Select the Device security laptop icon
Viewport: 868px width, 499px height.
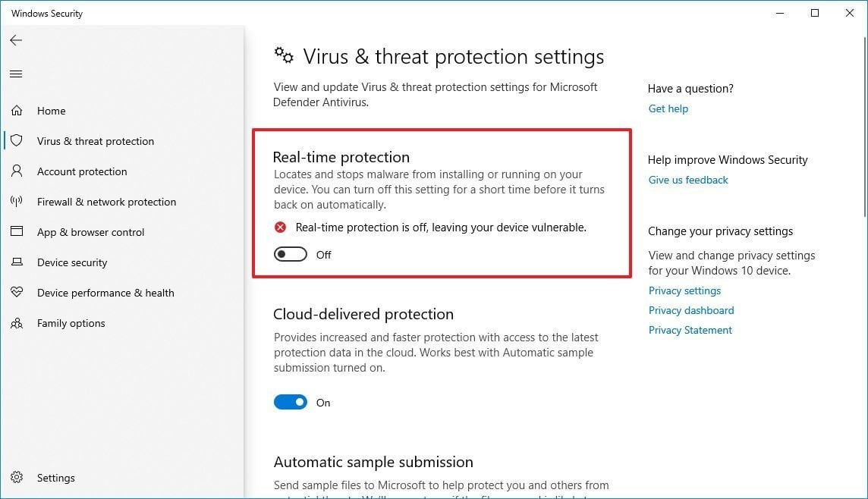point(17,262)
